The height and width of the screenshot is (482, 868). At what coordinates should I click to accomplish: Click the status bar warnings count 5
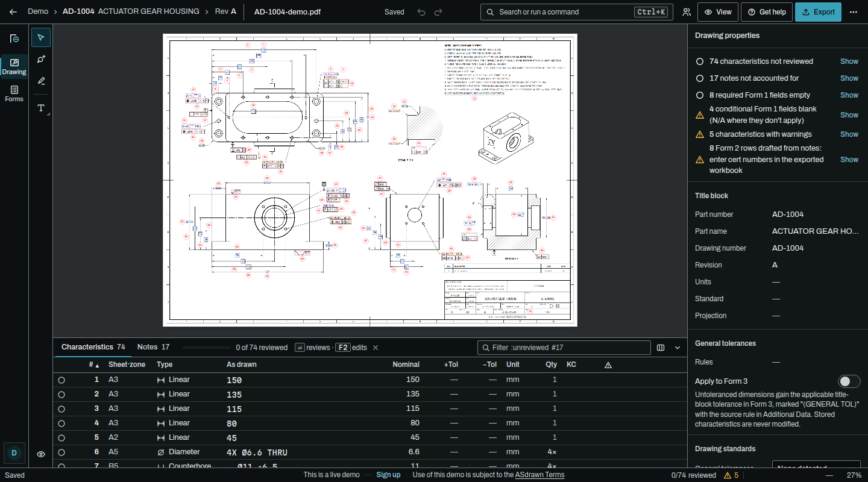coord(731,475)
